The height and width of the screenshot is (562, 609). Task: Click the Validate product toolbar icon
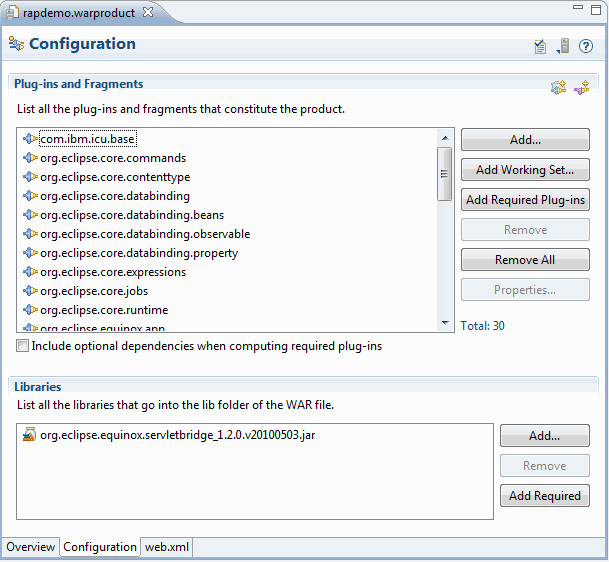pos(540,47)
